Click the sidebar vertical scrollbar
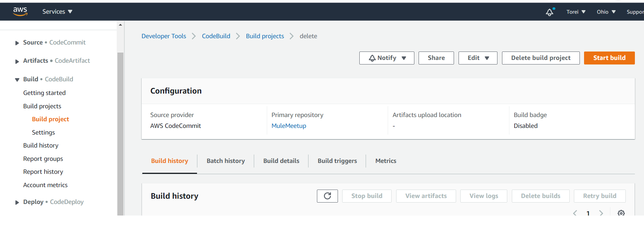644x239 pixels. click(x=120, y=133)
